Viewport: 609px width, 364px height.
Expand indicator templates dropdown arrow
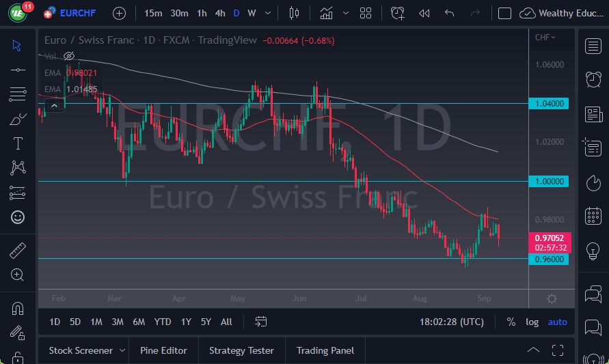[346, 13]
